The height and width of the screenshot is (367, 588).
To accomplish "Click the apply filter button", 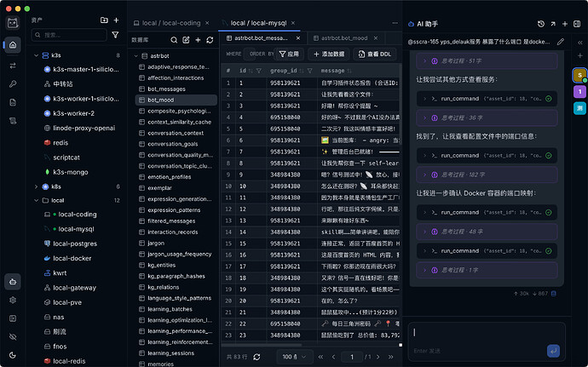I will tap(289, 54).
